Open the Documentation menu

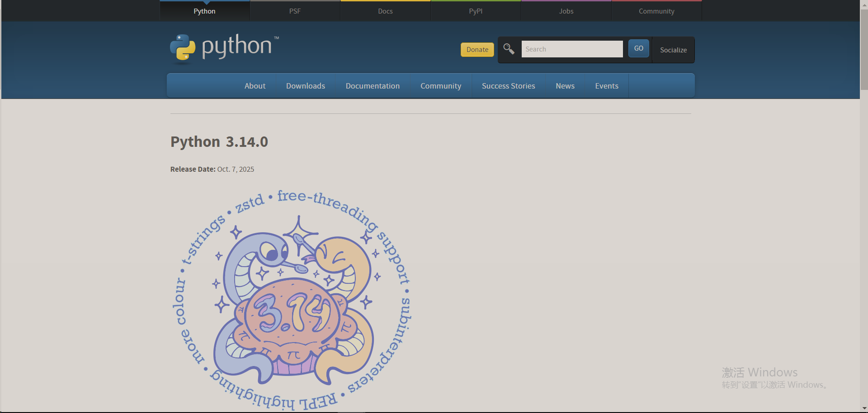pos(373,85)
